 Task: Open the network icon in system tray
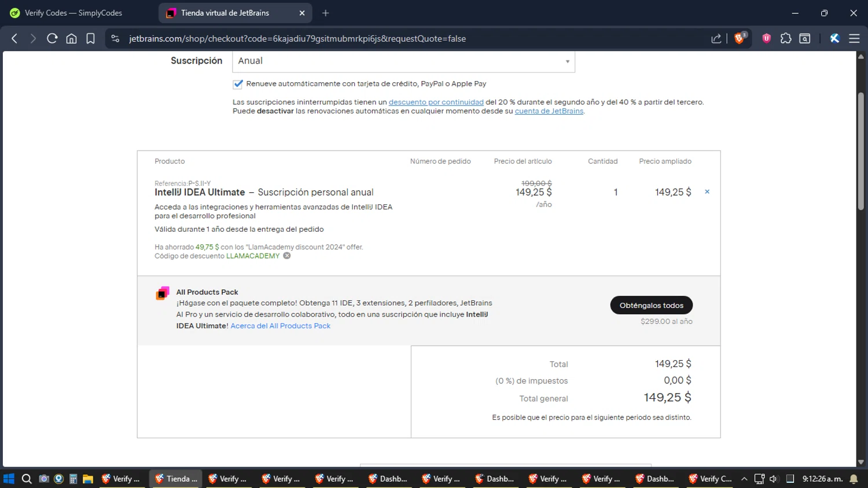(x=759, y=479)
